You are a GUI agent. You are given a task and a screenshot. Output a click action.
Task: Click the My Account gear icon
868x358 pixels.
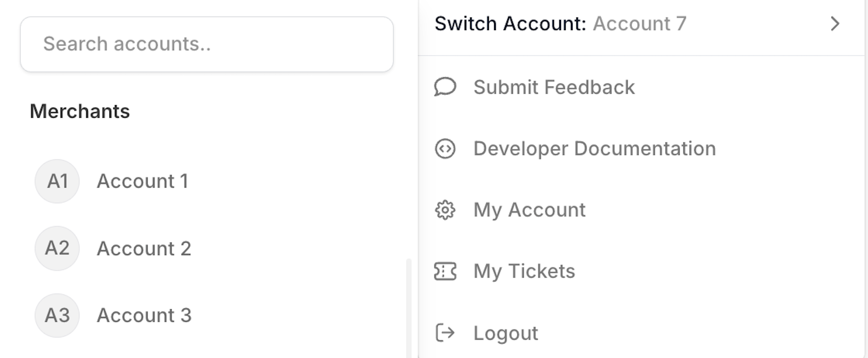click(x=445, y=210)
